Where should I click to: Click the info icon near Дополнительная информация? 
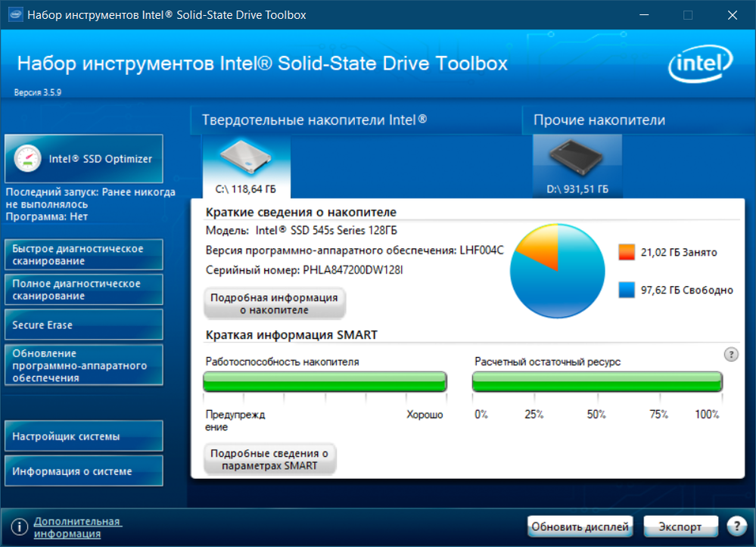pos(19,527)
